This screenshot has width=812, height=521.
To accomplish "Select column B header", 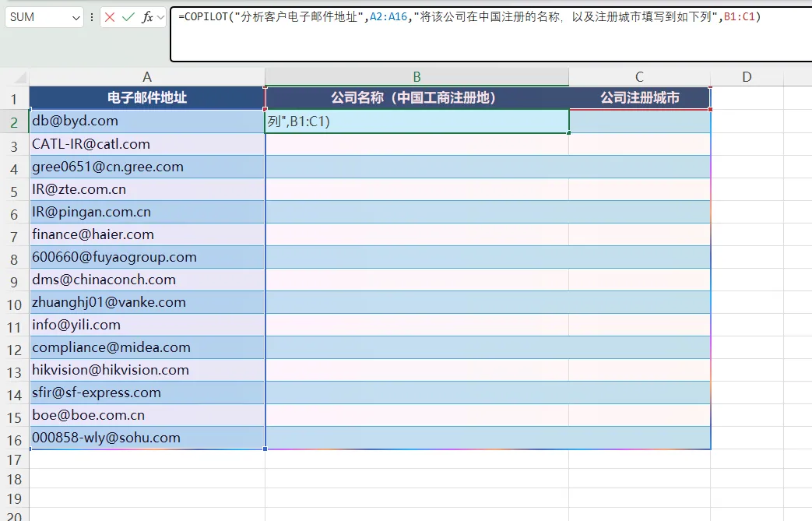I will tap(417, 77).
